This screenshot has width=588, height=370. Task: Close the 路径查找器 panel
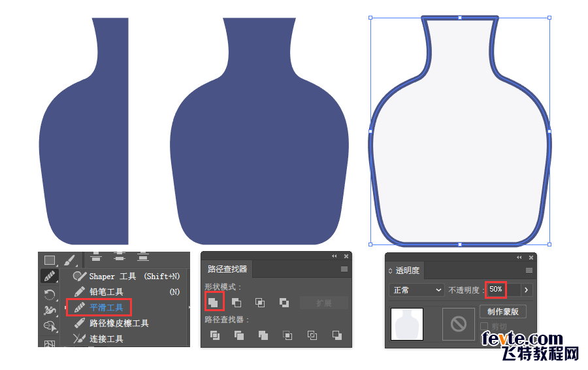[x=346, y=256]
